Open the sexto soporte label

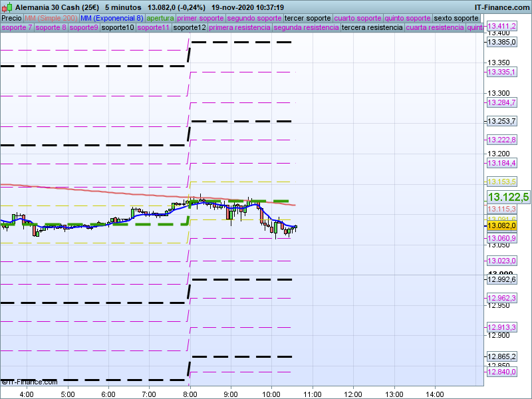[x=456, y=18]
